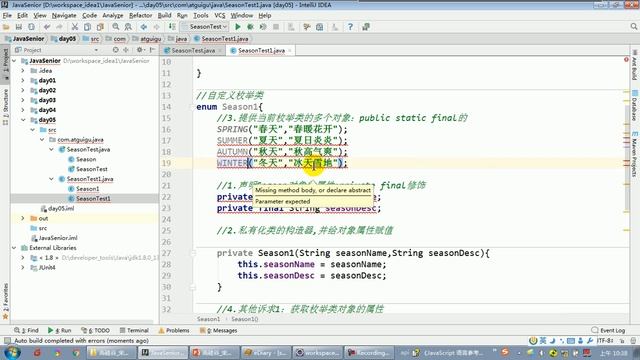640x360 pixels.
Task: Collapse the com.atguigu.java package
Action: click(x=42, y=140)
